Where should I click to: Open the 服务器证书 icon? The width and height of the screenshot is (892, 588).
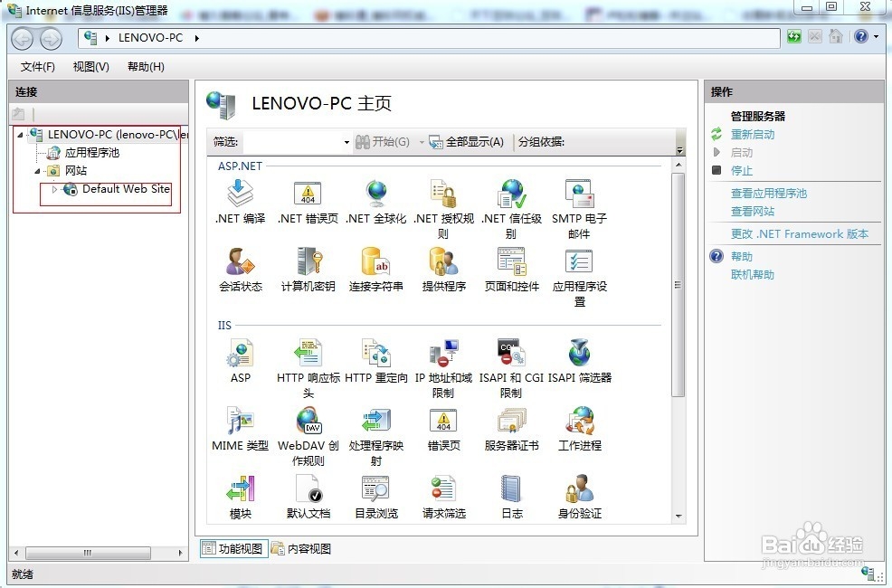pyautogui.click(x=511, y=421)
